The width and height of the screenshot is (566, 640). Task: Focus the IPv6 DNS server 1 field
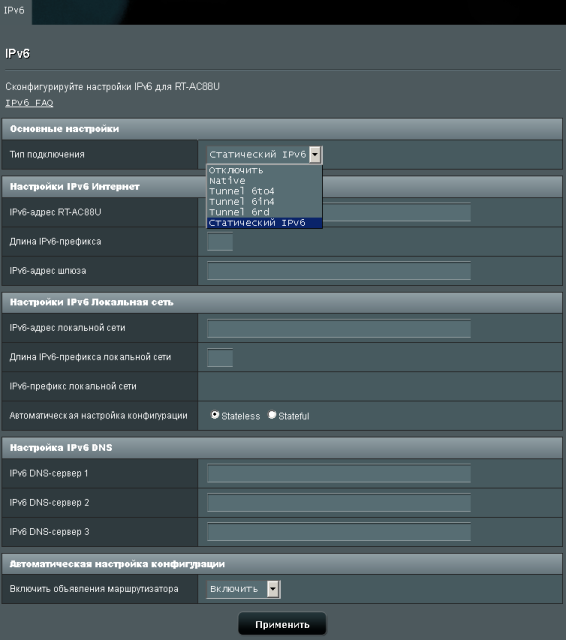[x=339, y=473]
